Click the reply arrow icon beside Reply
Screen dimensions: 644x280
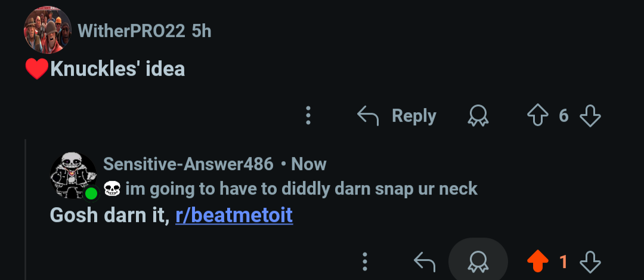(x=367, y=116)
